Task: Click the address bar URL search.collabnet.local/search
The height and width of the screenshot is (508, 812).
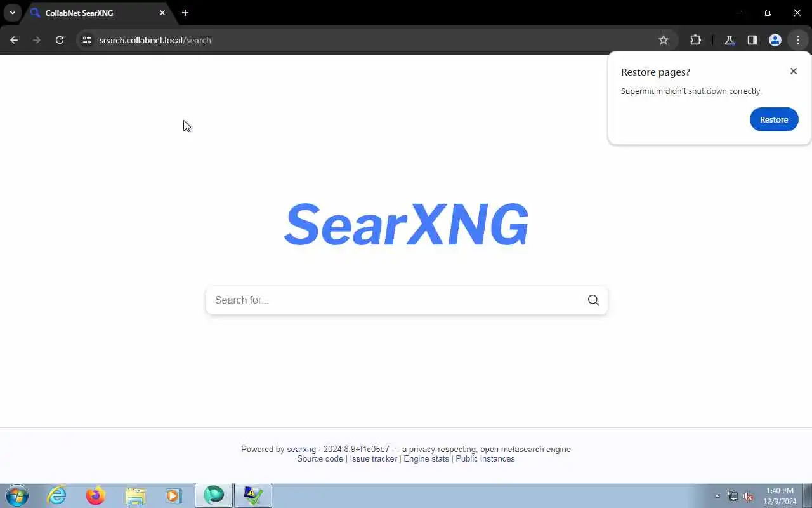Action: pyautogui.click(x=155, y=40)
